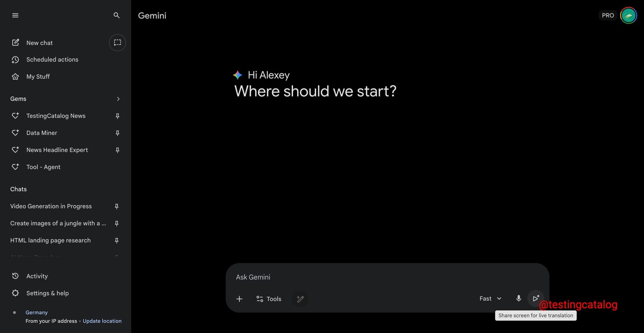Open the Tools menu
The height and width of the screenshot is (333, 644).
click(x=269, y=299)
